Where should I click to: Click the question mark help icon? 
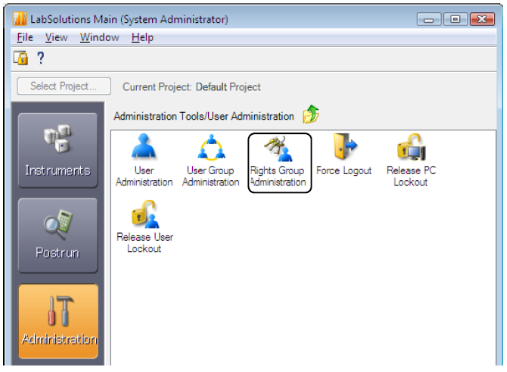(x=40, y=58)
